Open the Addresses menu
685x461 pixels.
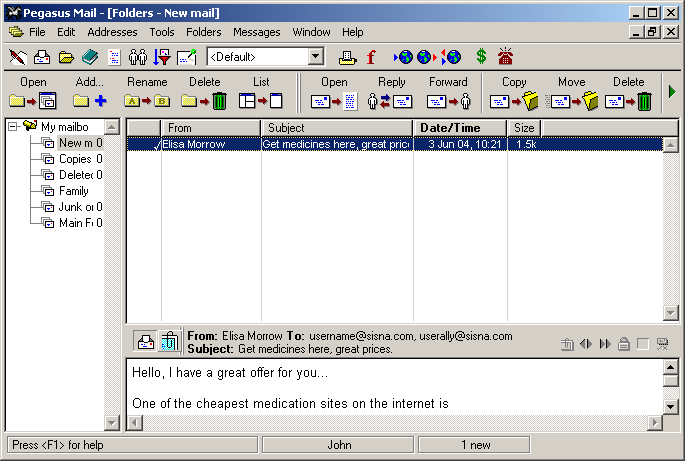tap(112, 32)
